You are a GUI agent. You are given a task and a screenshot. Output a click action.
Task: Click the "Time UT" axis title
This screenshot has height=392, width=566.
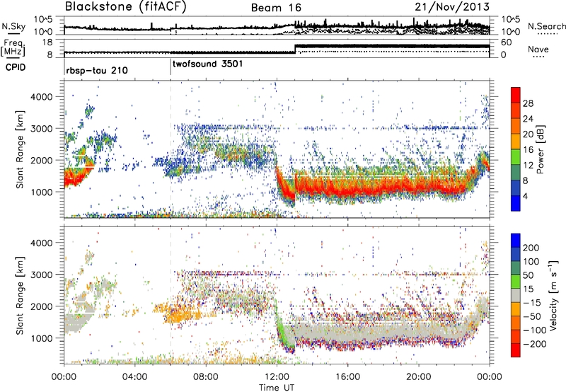pos(277,388)
